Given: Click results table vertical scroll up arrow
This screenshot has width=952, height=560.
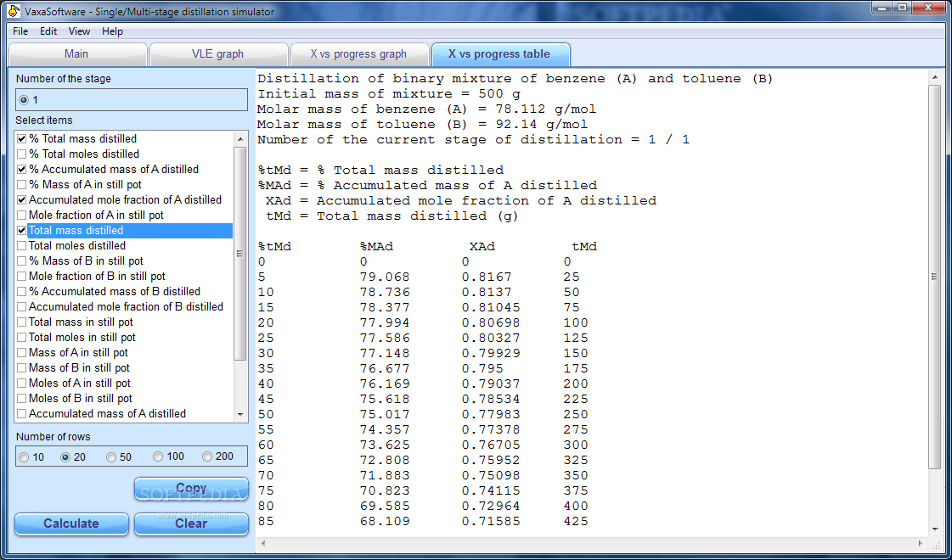Looking at the screenshot, I should (934, 78).
